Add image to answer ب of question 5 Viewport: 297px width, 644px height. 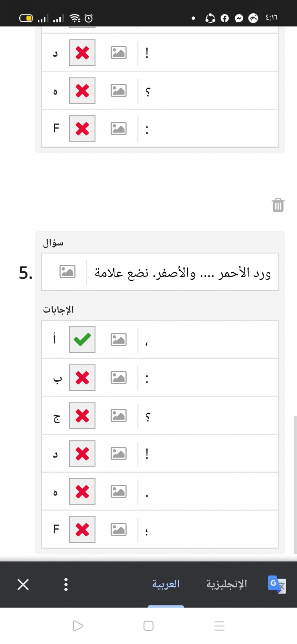click(119, 377)
